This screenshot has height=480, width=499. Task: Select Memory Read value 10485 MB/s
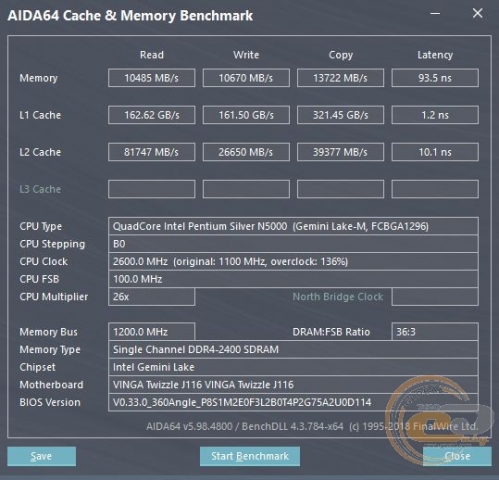point(152,78)
